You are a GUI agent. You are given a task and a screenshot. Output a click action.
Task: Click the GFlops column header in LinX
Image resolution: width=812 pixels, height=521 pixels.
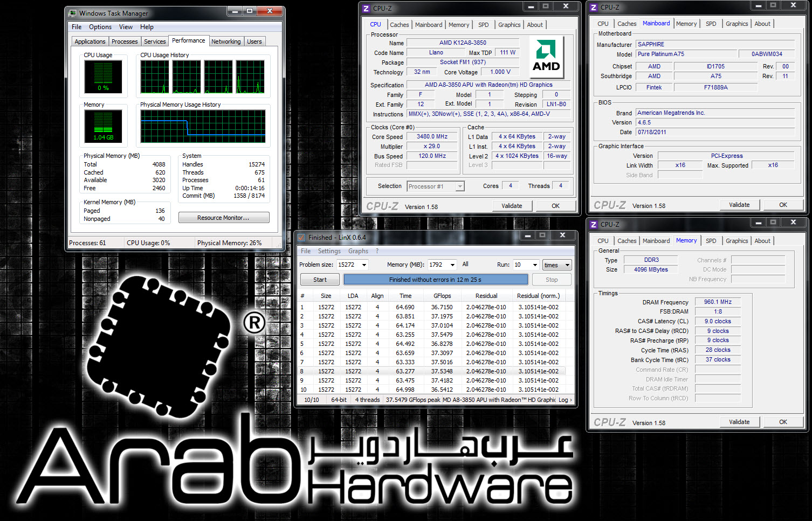pyautogui.click(x=442, y=296)
